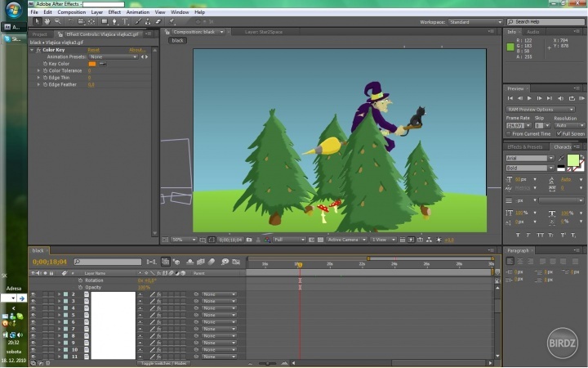Click the Key Color stopwatch icon
588x368 pixels.
coord(45,64)
